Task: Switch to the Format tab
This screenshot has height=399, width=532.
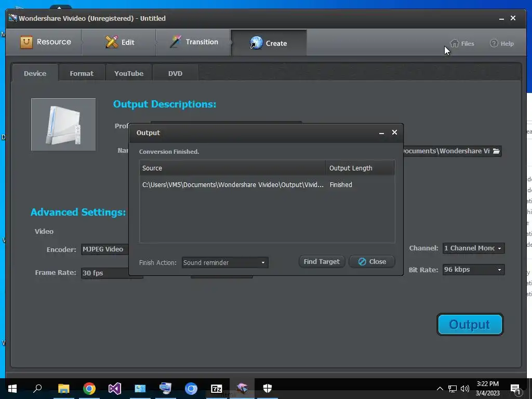Action: point(82,73)
